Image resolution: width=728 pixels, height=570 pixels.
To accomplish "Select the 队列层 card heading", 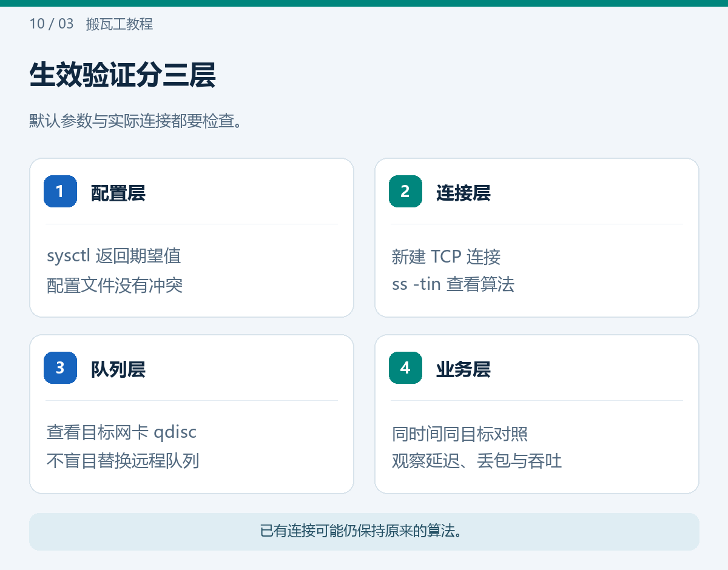I will 118,369.
